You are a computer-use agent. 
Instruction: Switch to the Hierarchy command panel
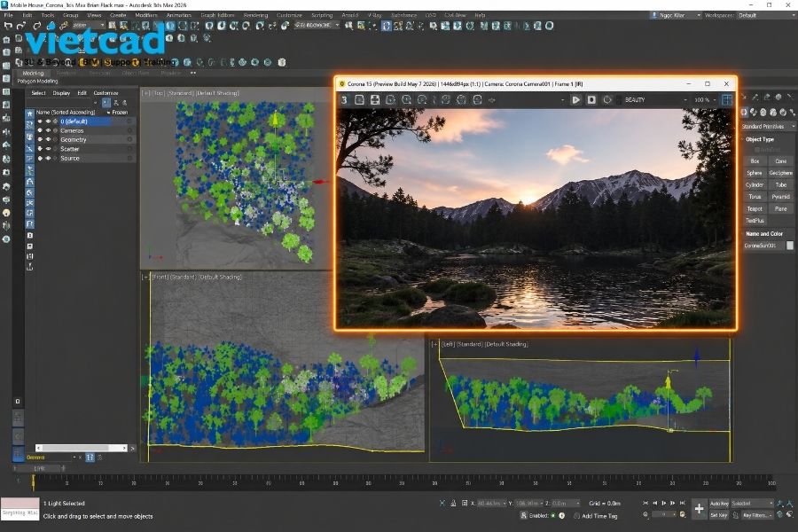pos(767,97)
